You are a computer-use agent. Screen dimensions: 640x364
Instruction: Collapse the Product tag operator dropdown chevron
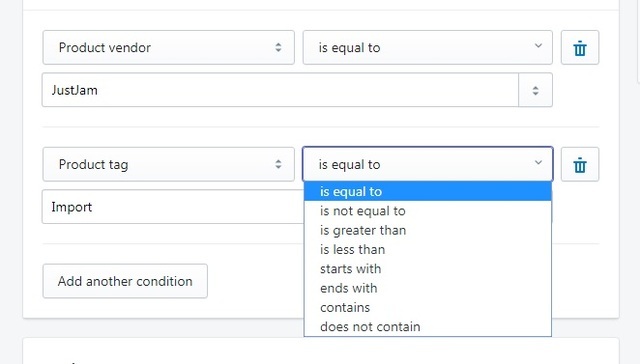[x=538, y=162]
